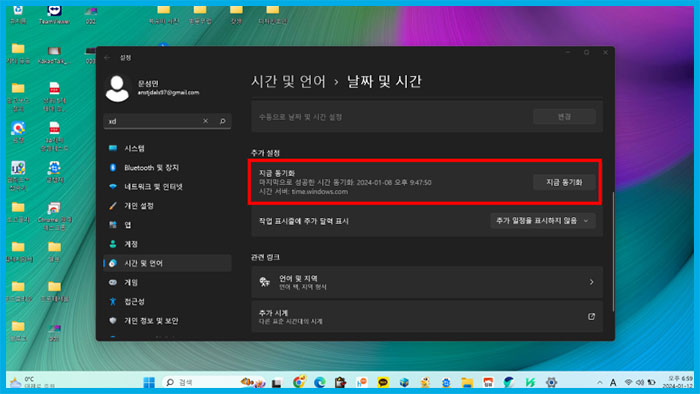Select the KakaoTalk_ desktop image file
The width and height of the screenshot is (700, 394).
pyautogui.click(x=54, y=55)
